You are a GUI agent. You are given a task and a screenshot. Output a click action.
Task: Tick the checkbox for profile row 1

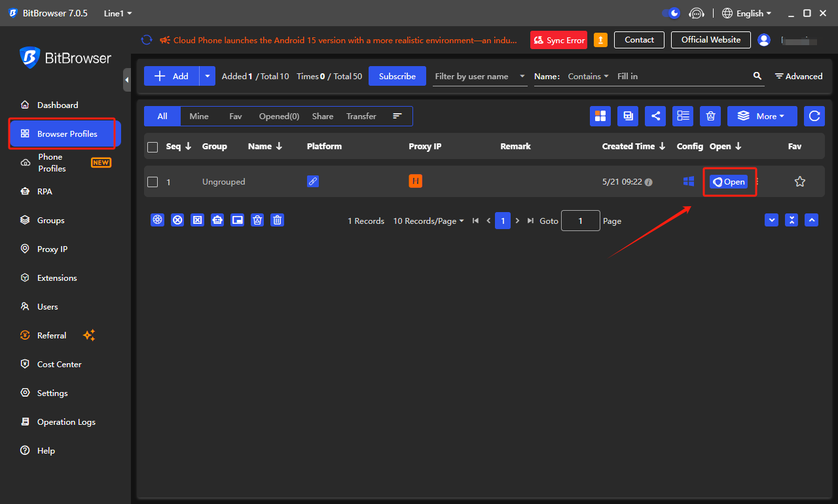pyautogui.click(x=153, y=182)
